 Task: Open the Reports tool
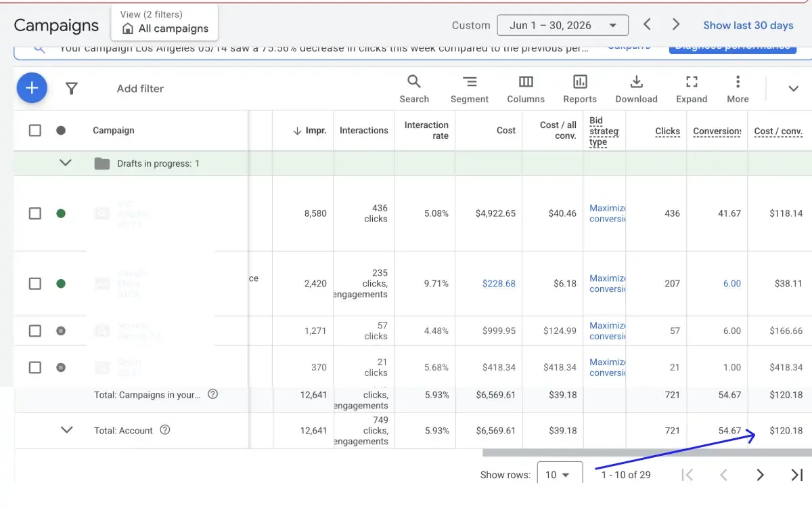580,89
